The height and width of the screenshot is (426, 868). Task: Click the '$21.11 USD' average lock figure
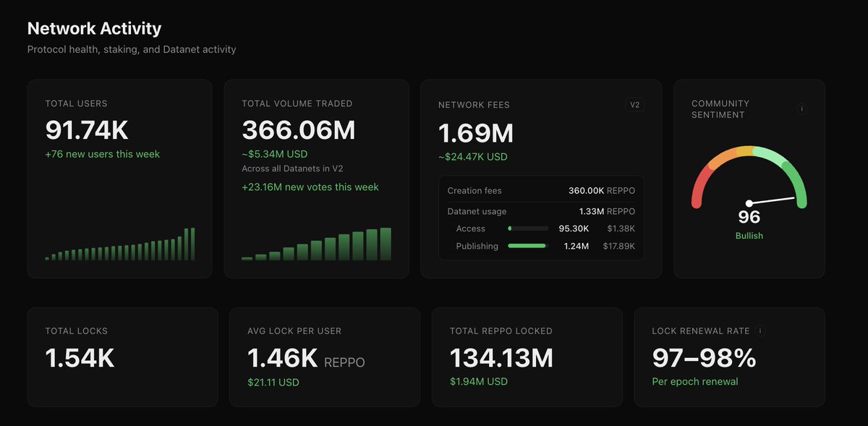coord(273,382)
